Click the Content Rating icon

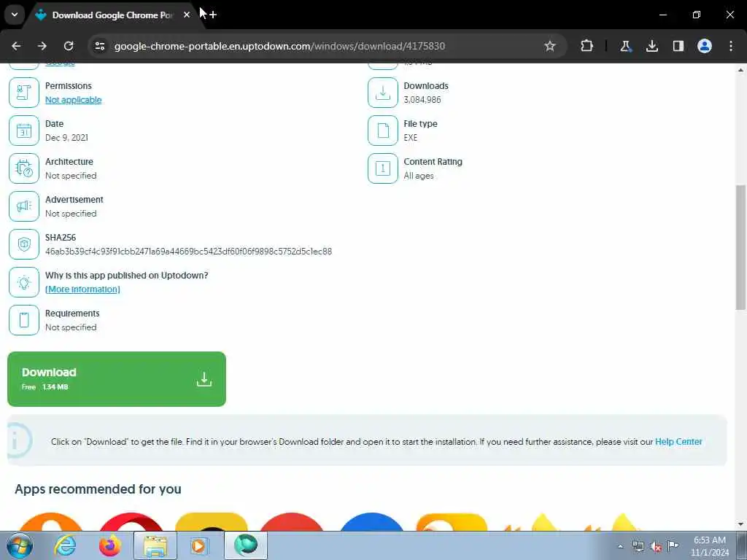(382, 168)
